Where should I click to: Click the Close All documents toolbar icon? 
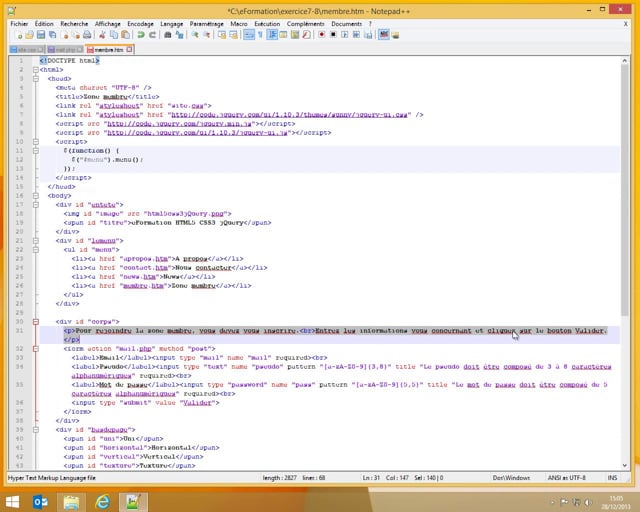click(x=76, y=35)
